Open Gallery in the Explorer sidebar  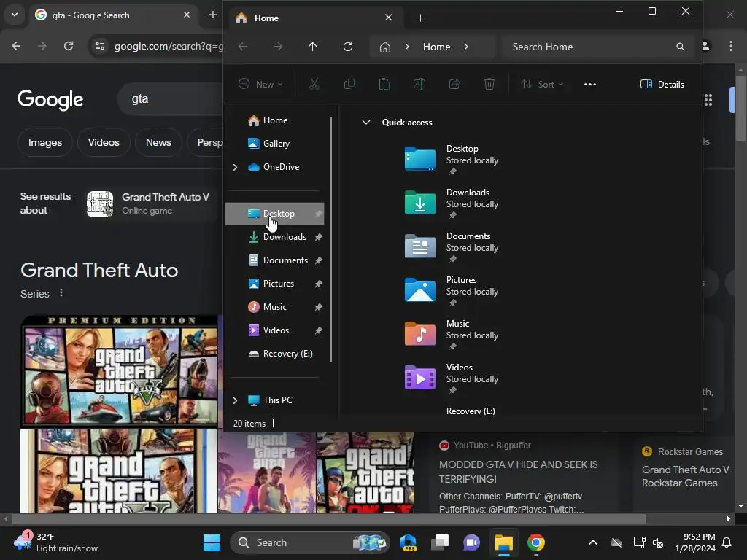point(276,144)
